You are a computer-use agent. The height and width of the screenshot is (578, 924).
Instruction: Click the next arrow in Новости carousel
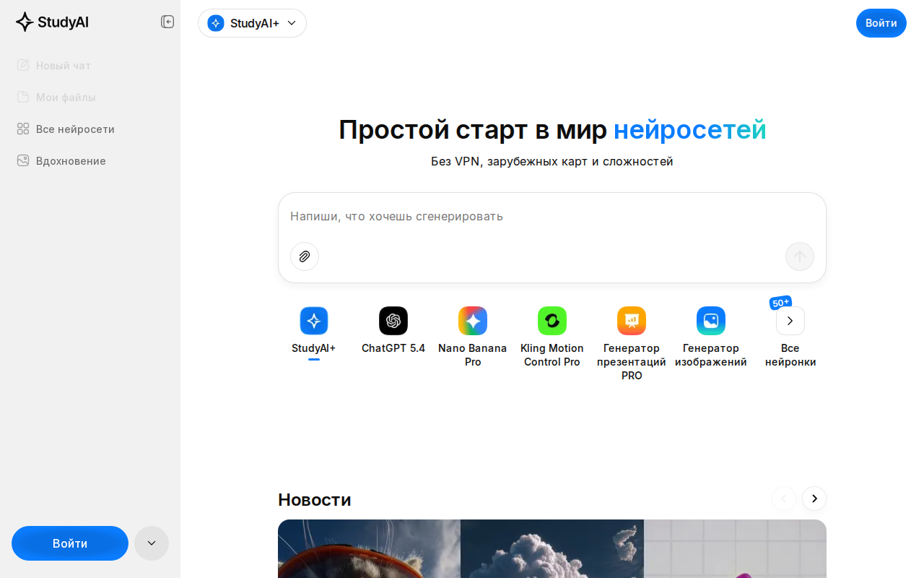coord(814,499)
